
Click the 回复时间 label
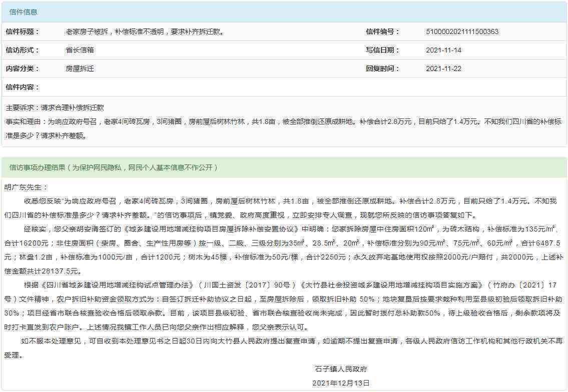tap(382, 69)
